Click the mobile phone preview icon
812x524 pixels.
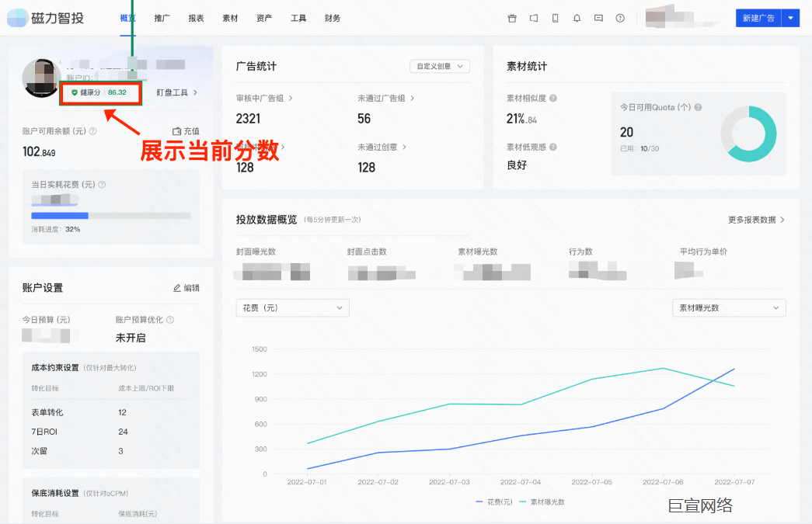[555, 17]
